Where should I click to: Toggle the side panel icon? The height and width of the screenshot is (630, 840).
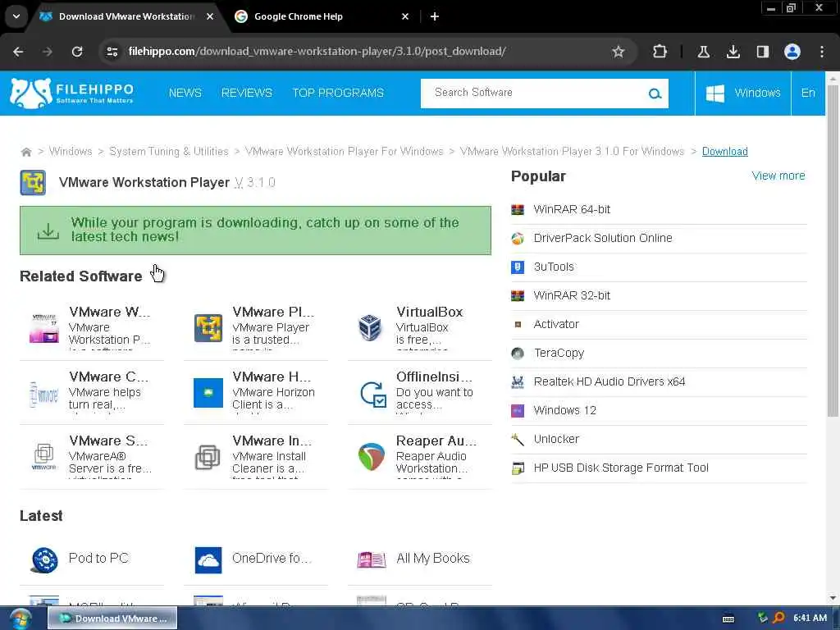tap(762, 52)
